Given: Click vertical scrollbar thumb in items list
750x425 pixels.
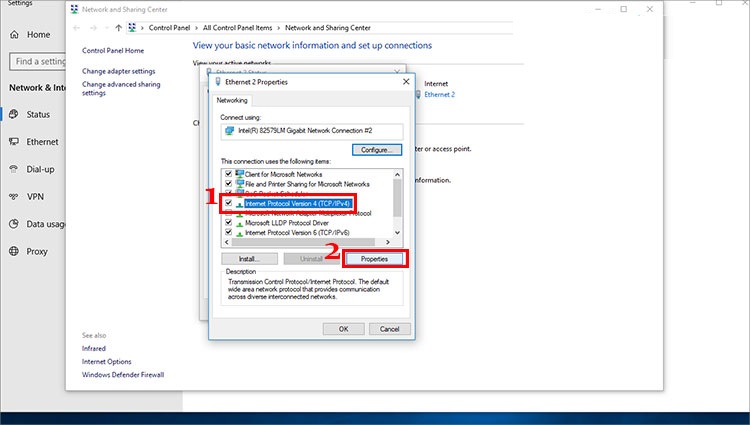Looking at the screenshot, I should point(397,198).
